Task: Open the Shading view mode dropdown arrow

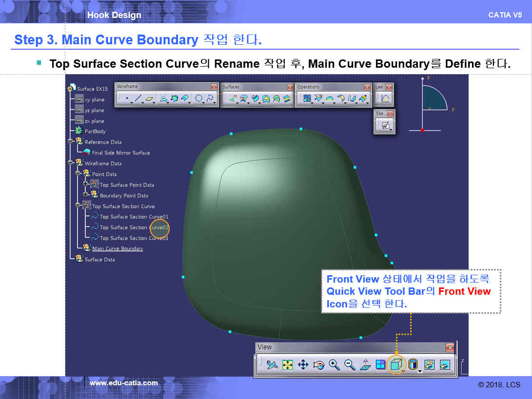Action: pos(420,371)
